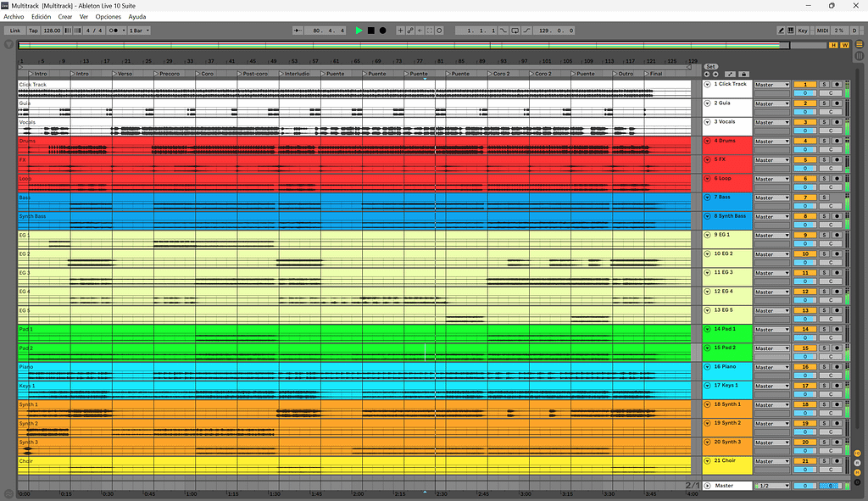This screenshot has width=868, height=501.
Task: Enable Draw Mode pencil icon
Action: 782,31
